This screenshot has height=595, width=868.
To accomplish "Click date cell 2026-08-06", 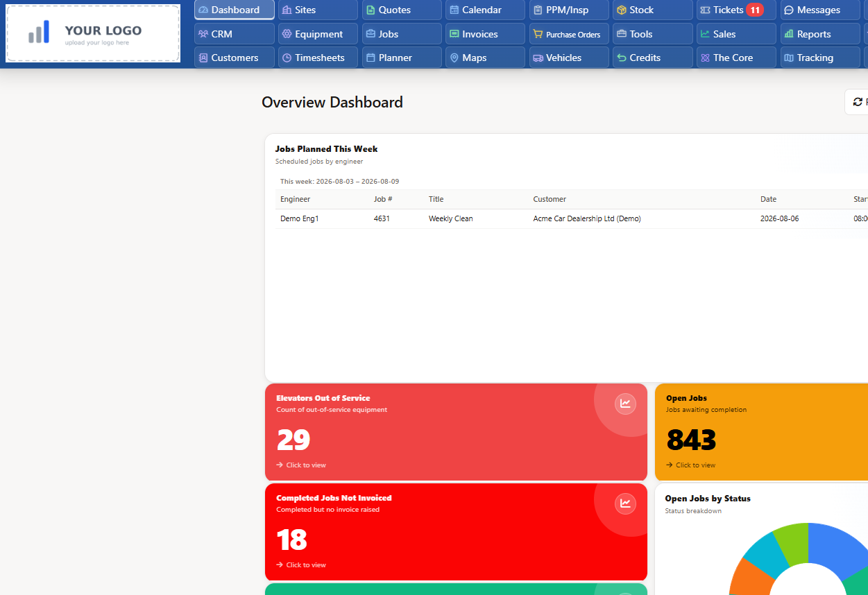I will point(780,218).
